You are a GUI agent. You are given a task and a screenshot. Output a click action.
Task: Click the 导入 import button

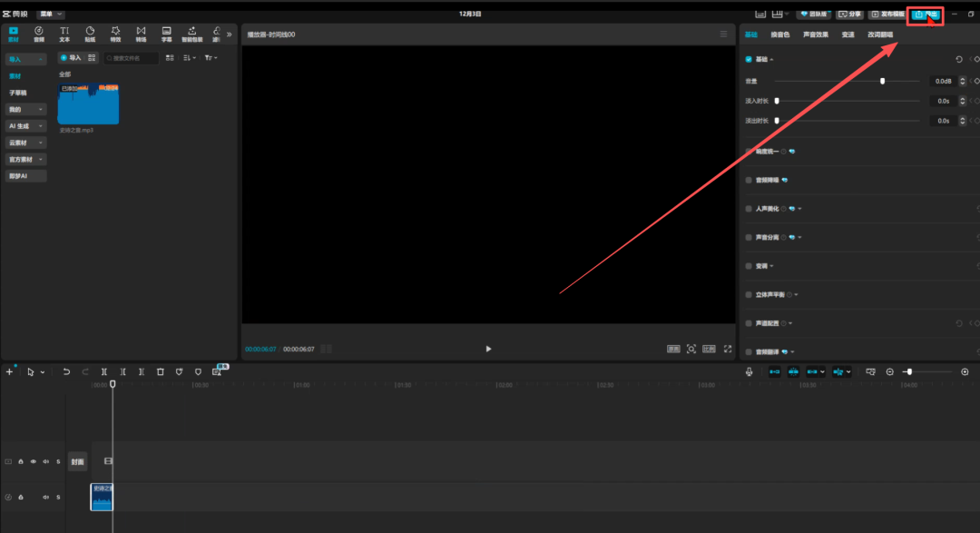(x=70, y=57)
